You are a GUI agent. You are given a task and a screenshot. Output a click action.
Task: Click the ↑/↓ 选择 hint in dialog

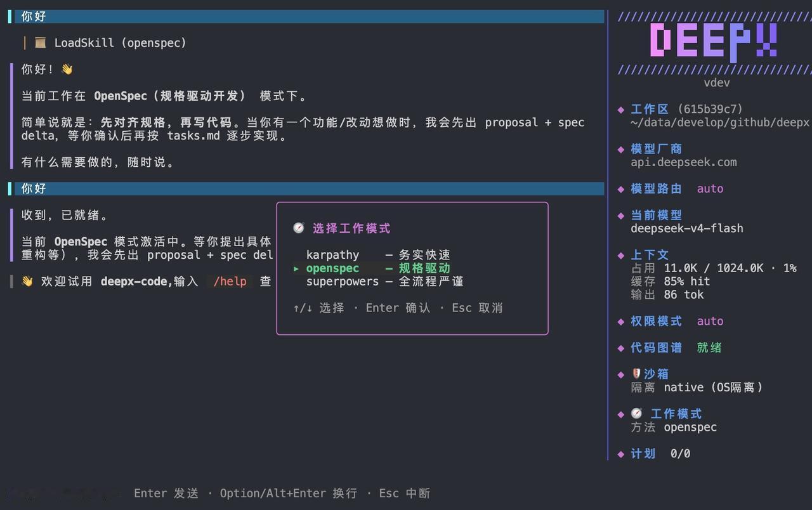pyautogui.click(x=318, y=308)
